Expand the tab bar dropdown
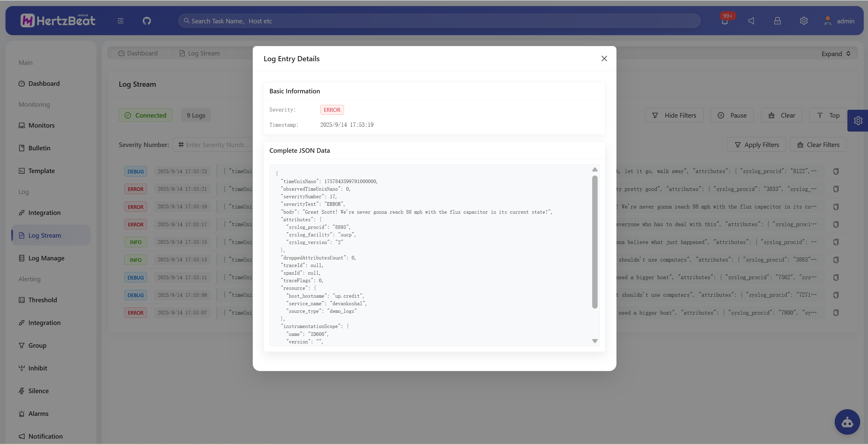 pos(836,54)
